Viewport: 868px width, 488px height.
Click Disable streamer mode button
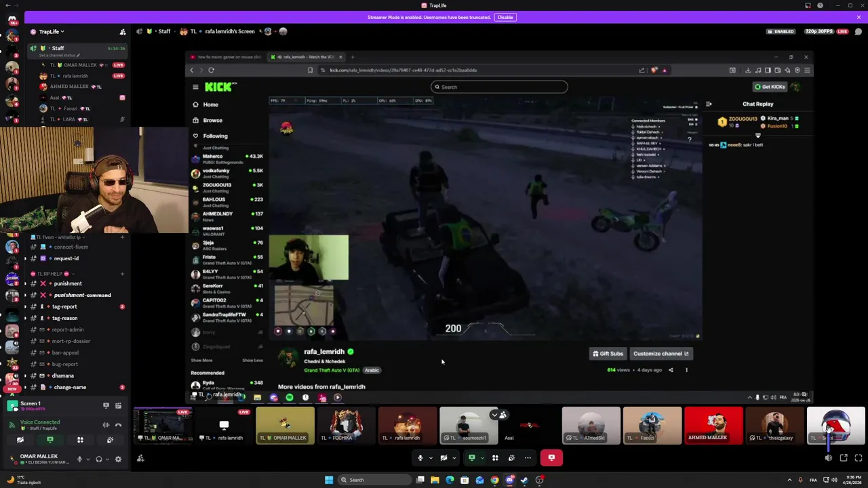click(x=505, y=17)
